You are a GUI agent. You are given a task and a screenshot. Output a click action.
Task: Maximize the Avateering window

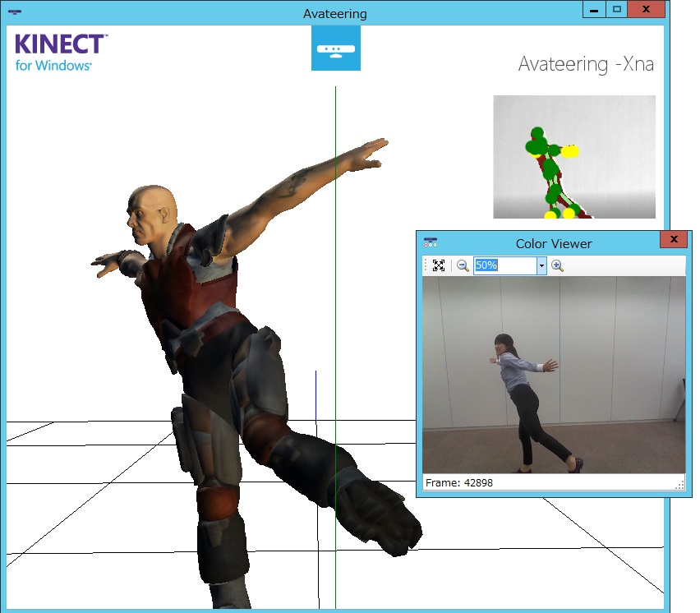[616, 9]
